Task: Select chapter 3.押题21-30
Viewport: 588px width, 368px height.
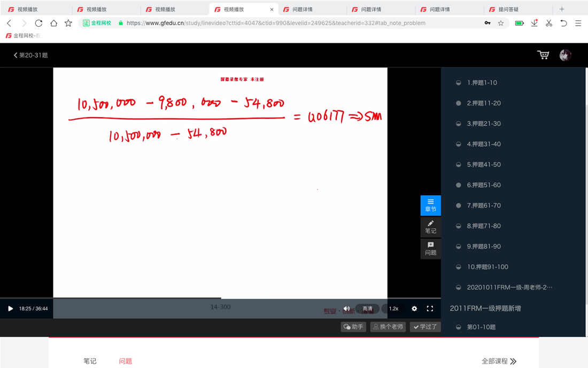Action: click(484, 124)
